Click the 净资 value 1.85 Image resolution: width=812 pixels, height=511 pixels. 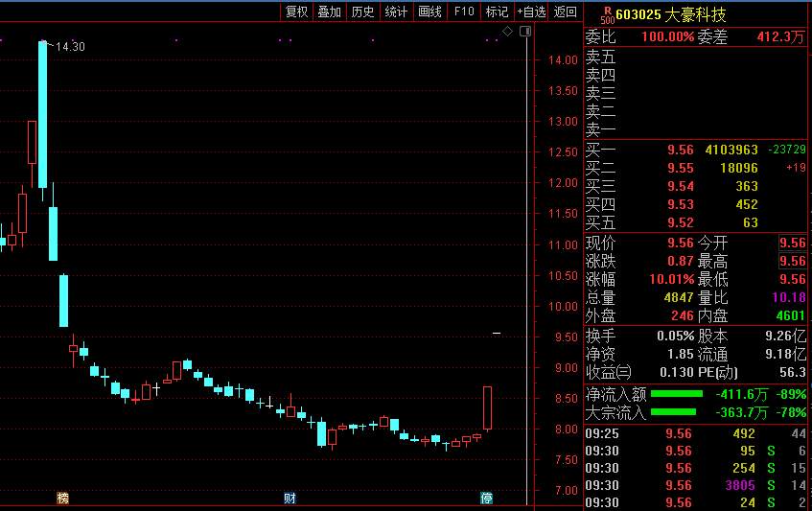[680, 354]
